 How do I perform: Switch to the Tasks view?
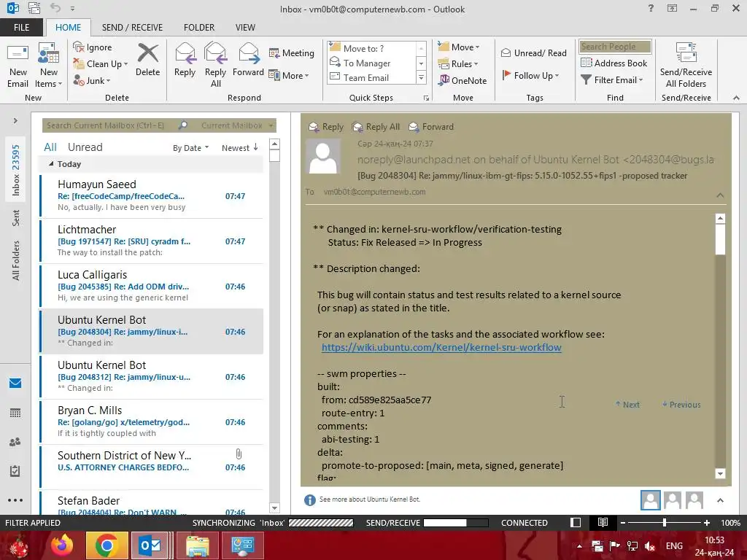pos(15,471)
